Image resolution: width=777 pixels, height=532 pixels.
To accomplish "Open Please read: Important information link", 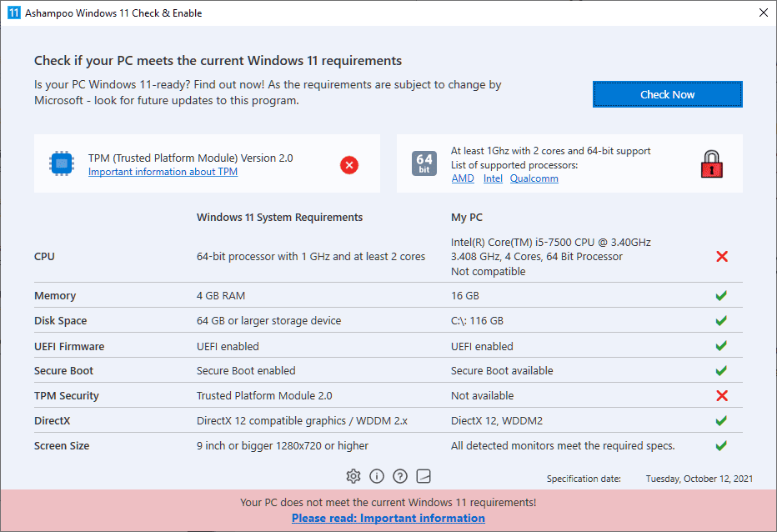I will pos(388,518).
